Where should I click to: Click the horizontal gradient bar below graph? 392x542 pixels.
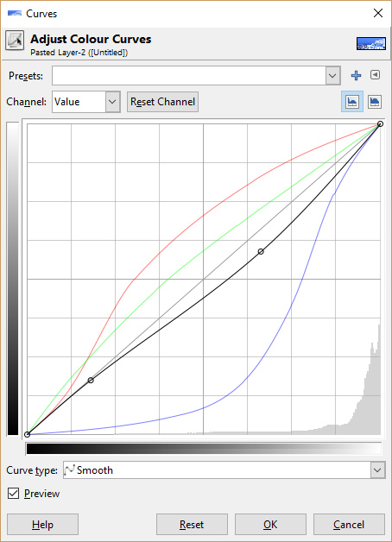[x=204, y=449]
